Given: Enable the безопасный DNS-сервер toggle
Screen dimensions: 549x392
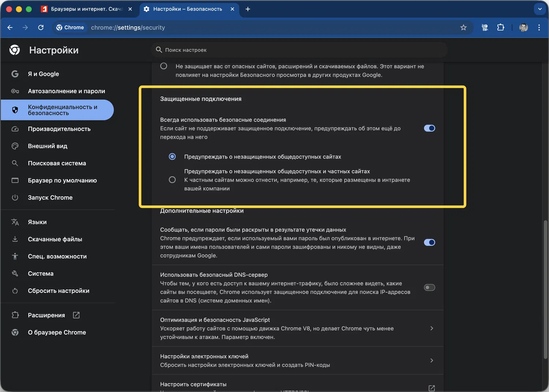Looking at the screenshot, I should pos(429,288).
